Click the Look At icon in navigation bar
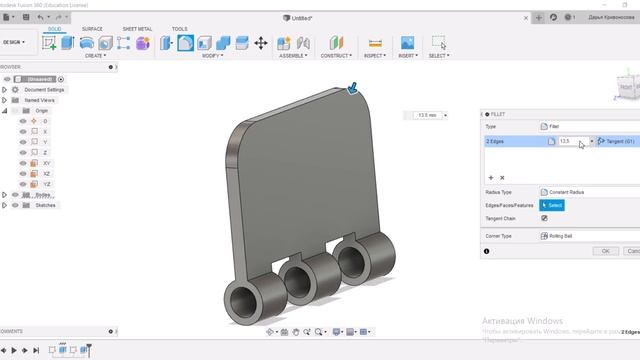Screen dimensions: 640x360 (x=284, y=332)
